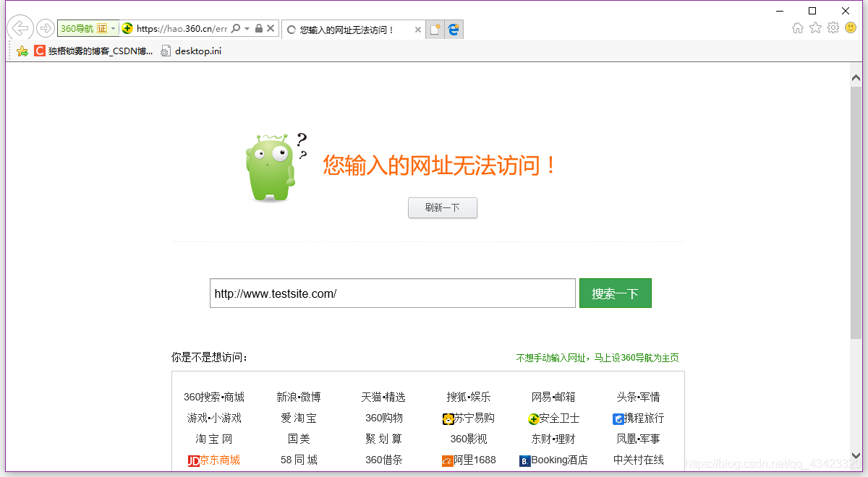Viewport: 868px width, 477px height.
Task: Click the address bar search magnifier icon
Action: 237,28
